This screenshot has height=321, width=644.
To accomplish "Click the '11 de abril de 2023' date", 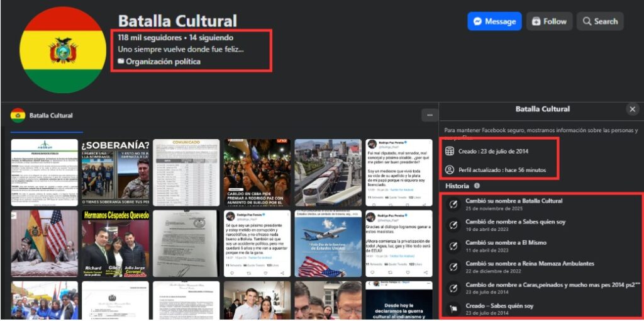I will [x=487, y=251].
